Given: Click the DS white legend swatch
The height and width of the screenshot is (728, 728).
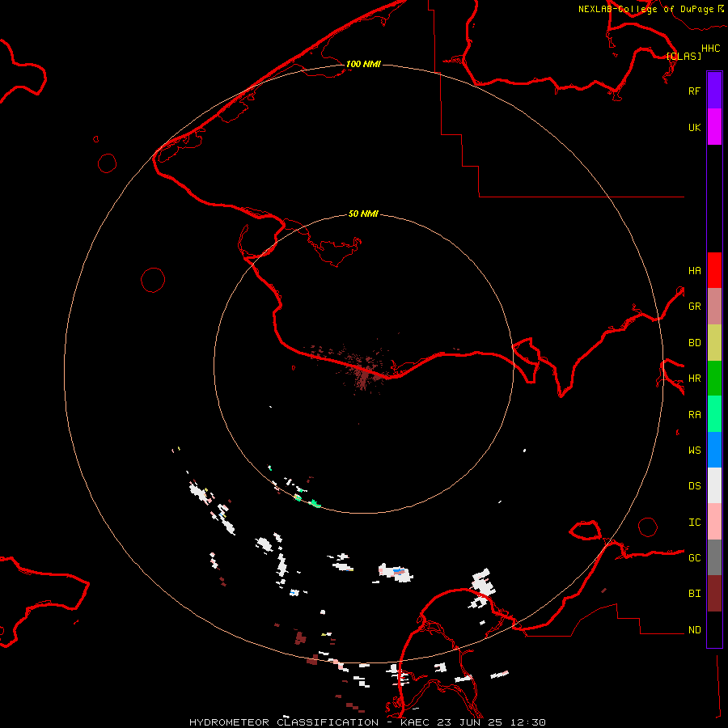Looking at the screenshot, I should pyautogui.click(x=714, y=485).
